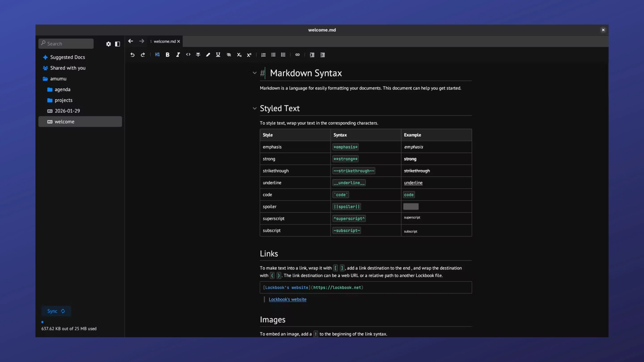The width and height of the screenshot is (644, 362).
Task: Click the storage usage indicator
Action: coord(69,328)
